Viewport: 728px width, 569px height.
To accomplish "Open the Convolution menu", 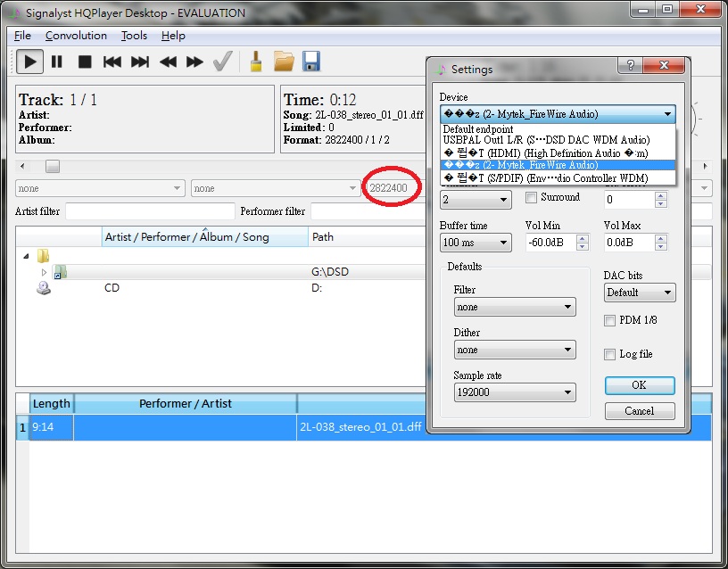I will click(x=76, y=36).
